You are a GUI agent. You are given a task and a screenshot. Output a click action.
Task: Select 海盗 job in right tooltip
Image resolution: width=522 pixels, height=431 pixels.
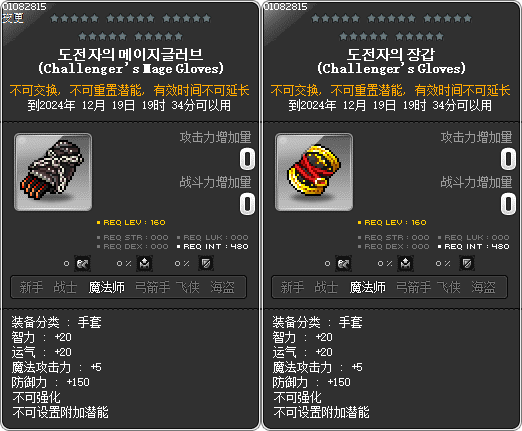[483, 287]
